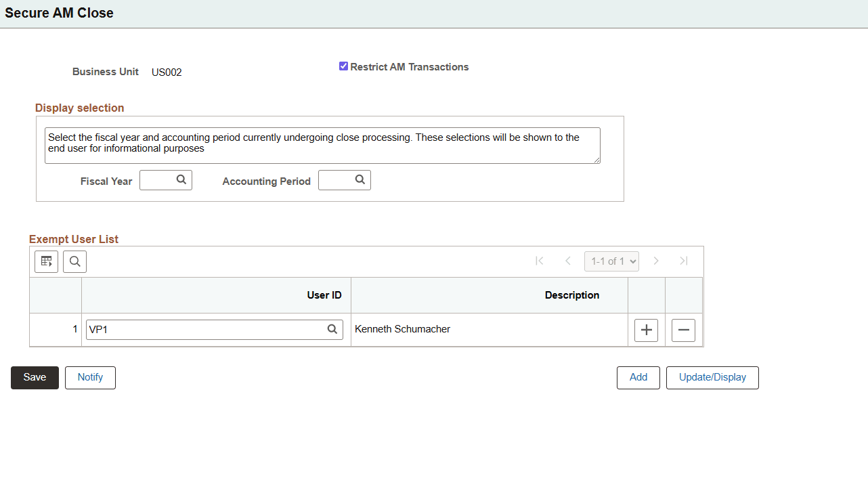Go to last page of user list

(684, 261)
